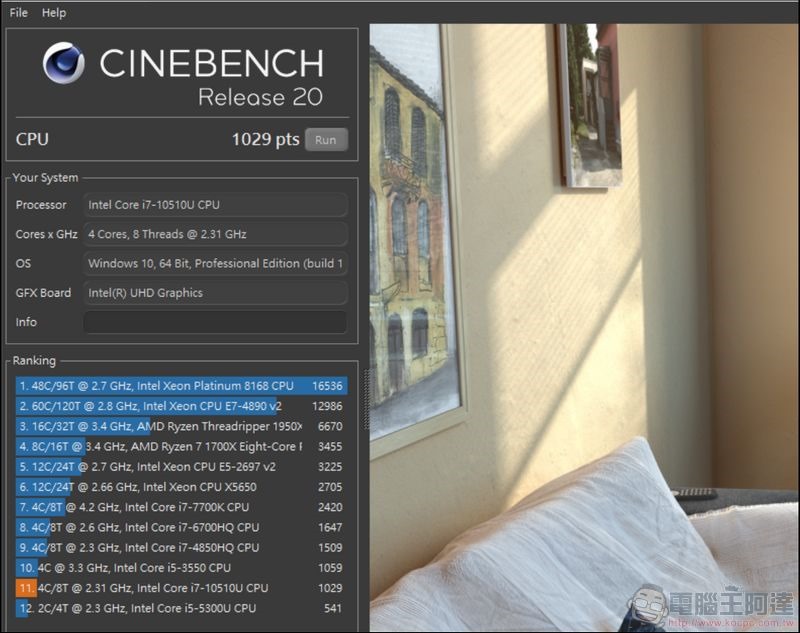Select the Xeon Platinum 8168 ranking entry
The height and width of the screenshot is (633, 800).
point(182,386)
